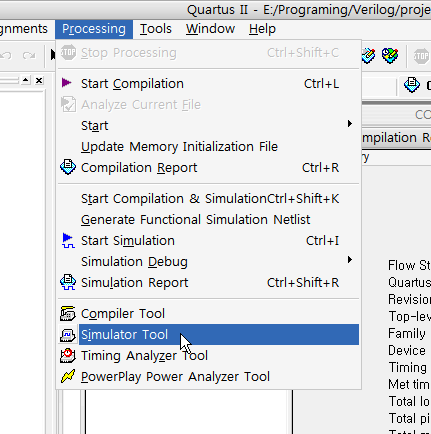Click the Compilation Report icon in menu
The image size is (431, 434).
click(x=68, y=167)
